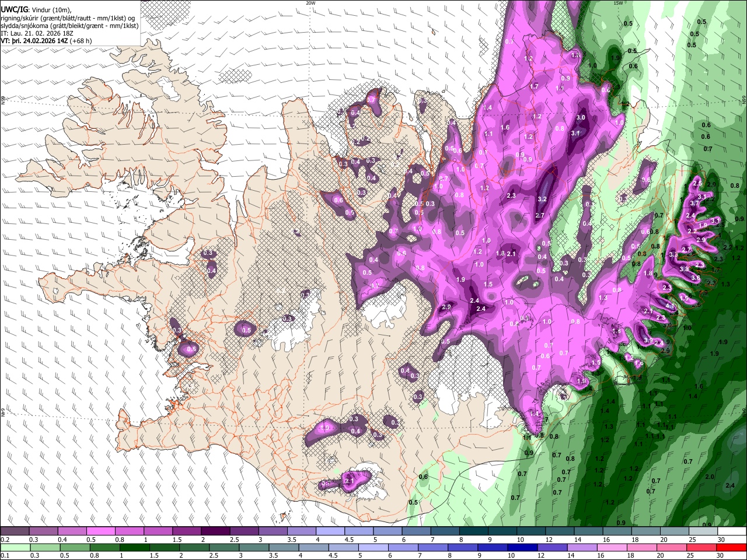Screen dimensions: 747x560
Task: Click the 4.1 precipitation value on the map
Action: click(x=670, y=306)
